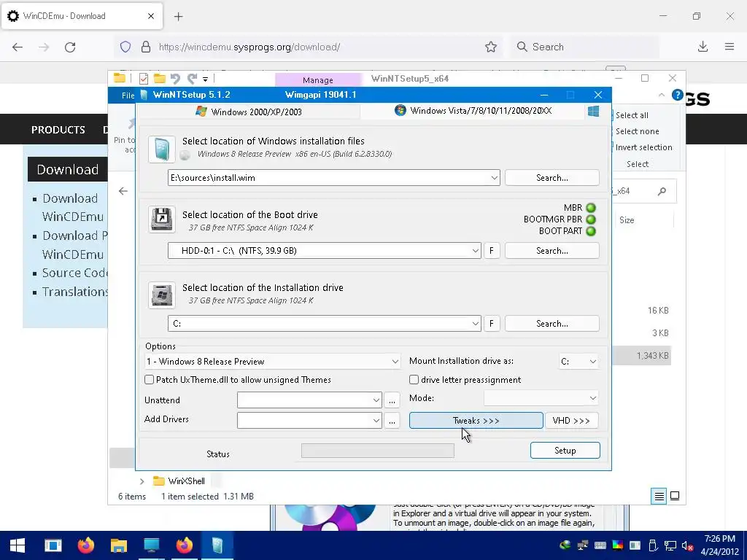Open the install.wim source path dropdown
The width and height of the screenshot is (747, 560).
[x=494, y=178]
